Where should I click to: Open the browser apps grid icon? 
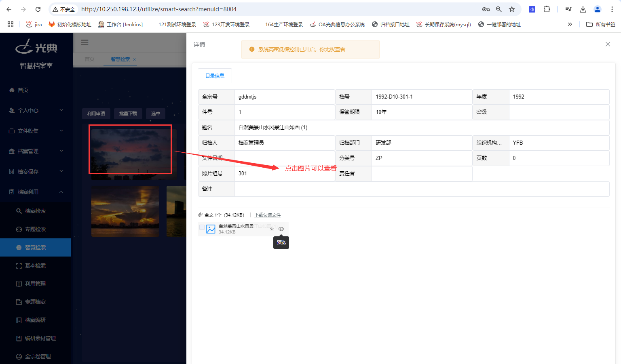(11, 24)
